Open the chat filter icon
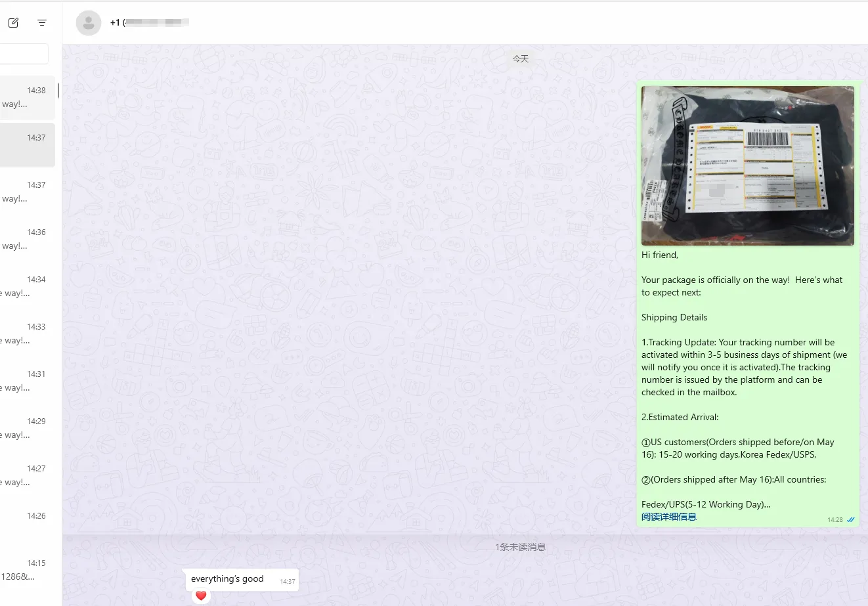This screenshot has height=606, width=868. (x=42, y=22)
